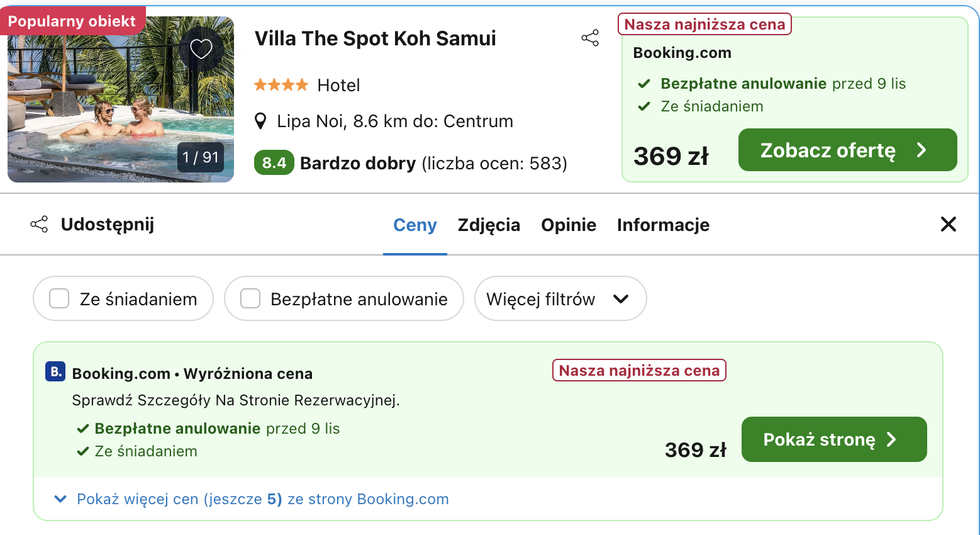
Task: Click the 8.4 rating badge
Action: 274,163
